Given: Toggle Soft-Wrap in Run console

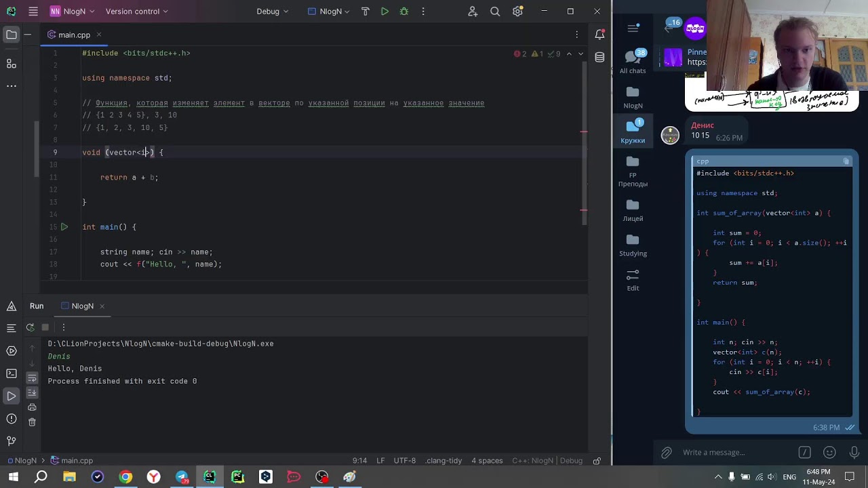Looking at the screenshot, I should [x=32, y=378].
